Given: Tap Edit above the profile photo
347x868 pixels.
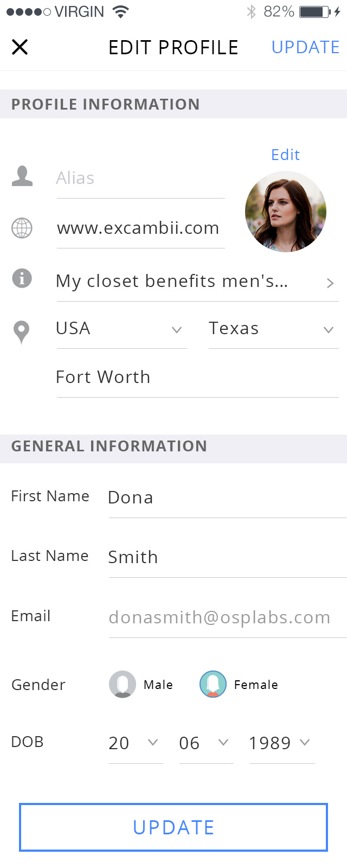Looking at the screenshot, I should (285, 155).
